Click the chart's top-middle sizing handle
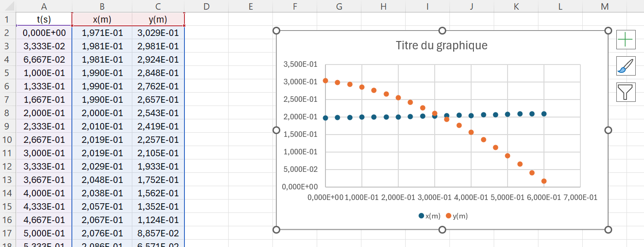Screen dimensions: 644x247 tap(442, 30)
